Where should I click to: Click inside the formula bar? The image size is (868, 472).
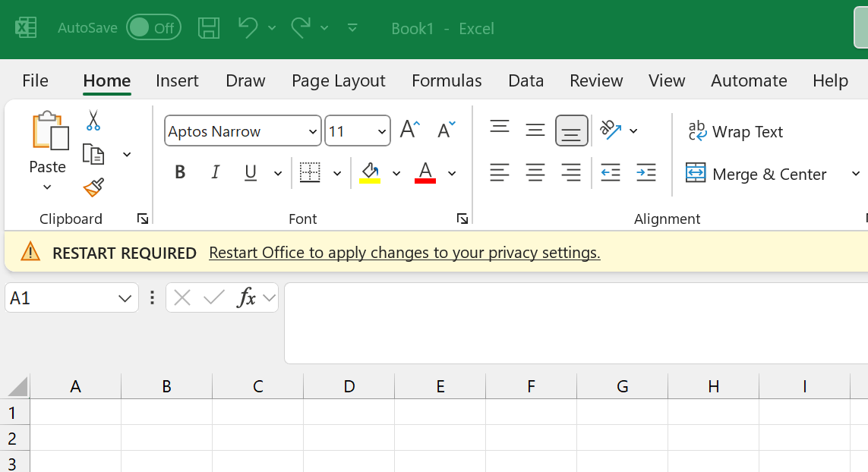click(x=576, y=323)
